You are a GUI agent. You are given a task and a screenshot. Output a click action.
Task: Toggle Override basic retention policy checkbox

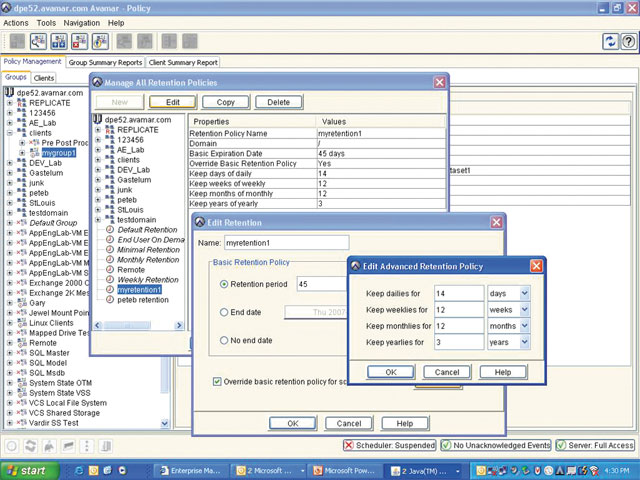point(217,382)
